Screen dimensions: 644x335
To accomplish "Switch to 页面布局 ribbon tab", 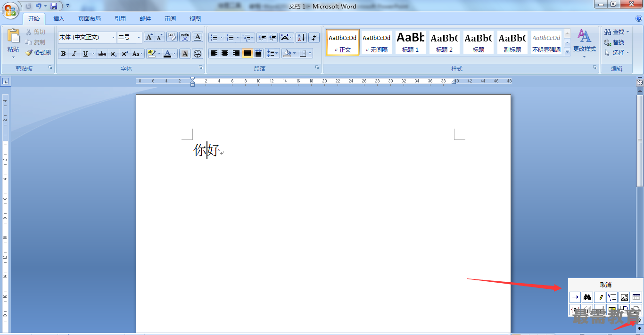I will coord(90,19).
